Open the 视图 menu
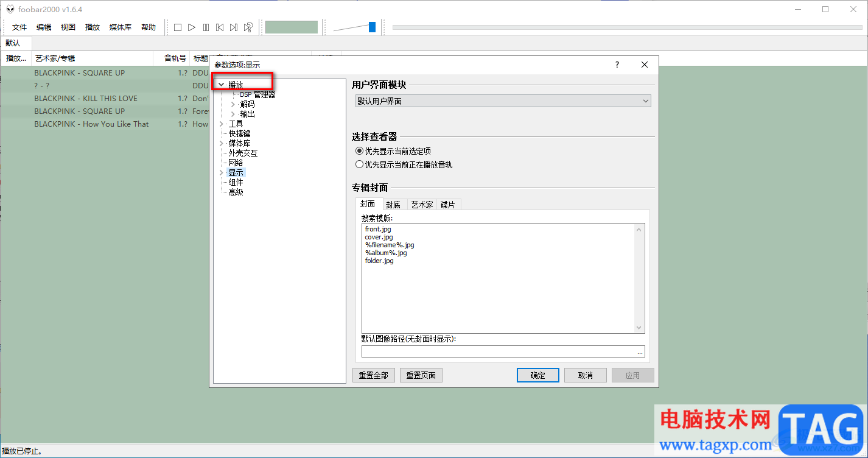 click(68, 27)
